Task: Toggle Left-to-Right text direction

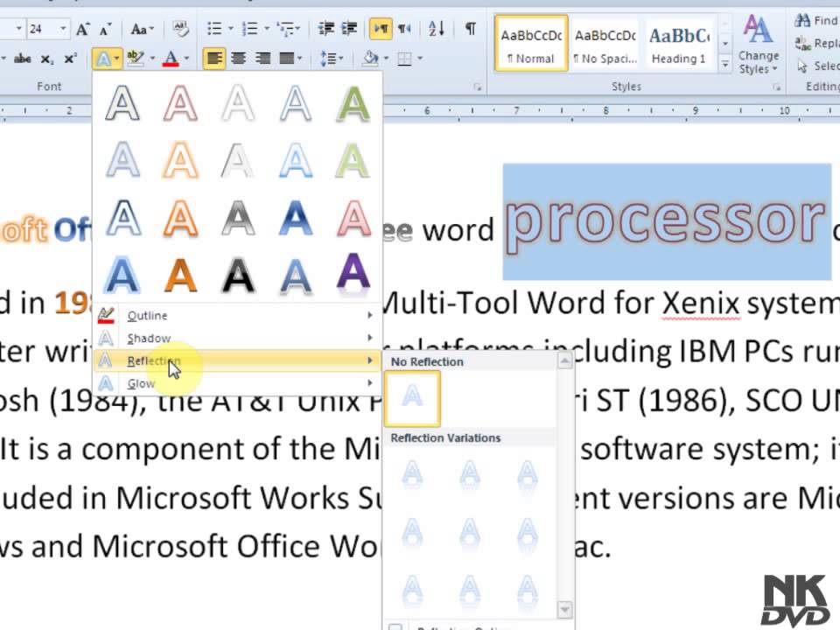Action: pos(381,28)
